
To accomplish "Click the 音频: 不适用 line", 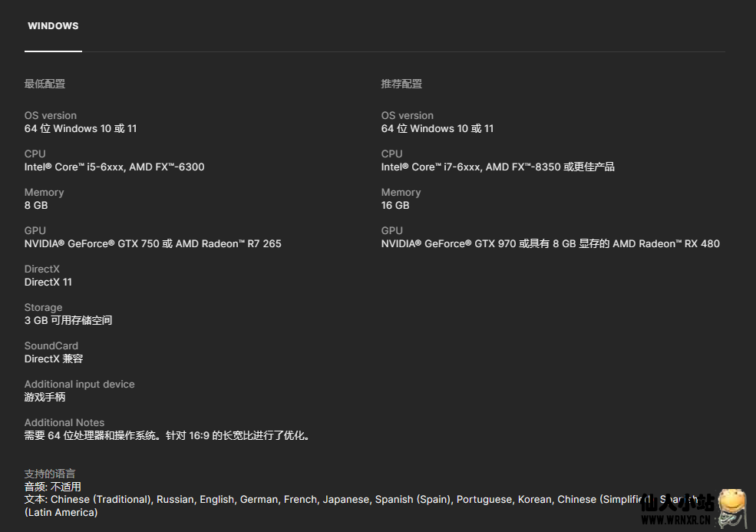I will coord(52,487).
